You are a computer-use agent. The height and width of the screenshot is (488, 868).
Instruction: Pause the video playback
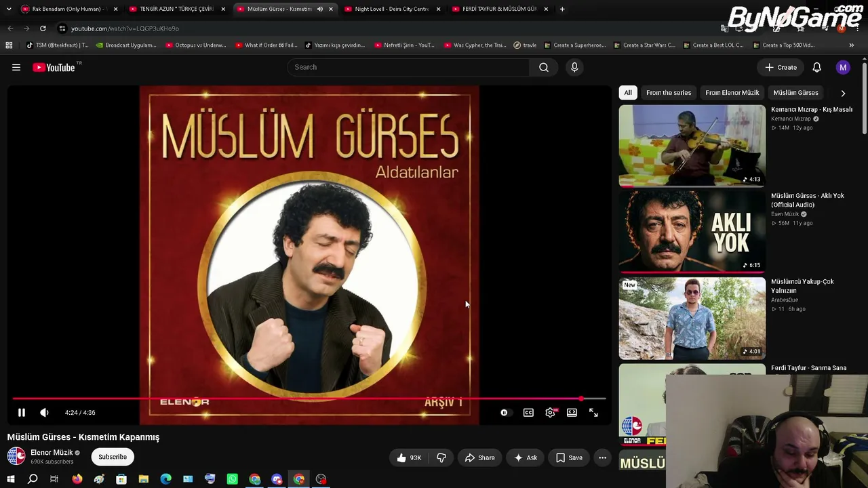point(21,412)
